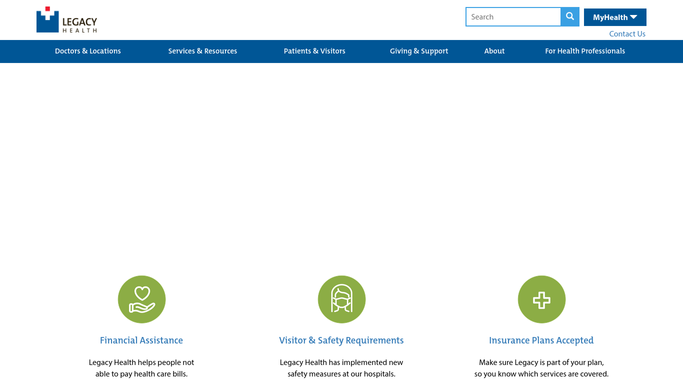
Task: Click the financial assistance description text
Action: point(141,368)
